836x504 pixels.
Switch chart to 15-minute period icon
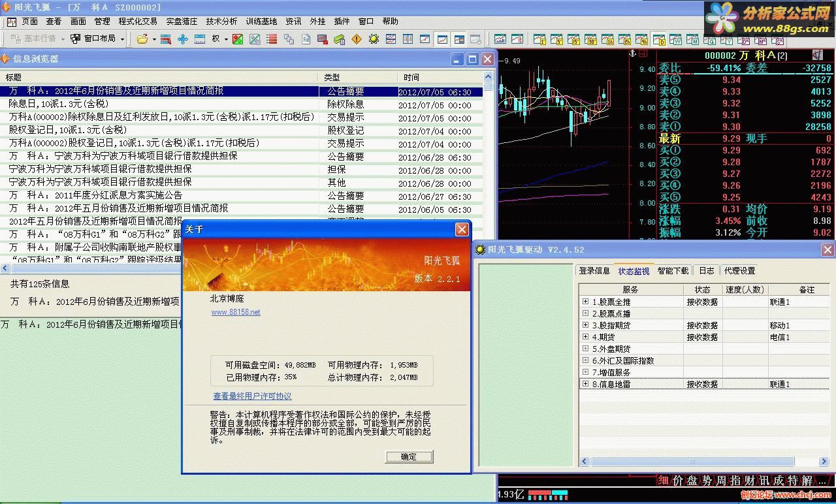(573, 39)
